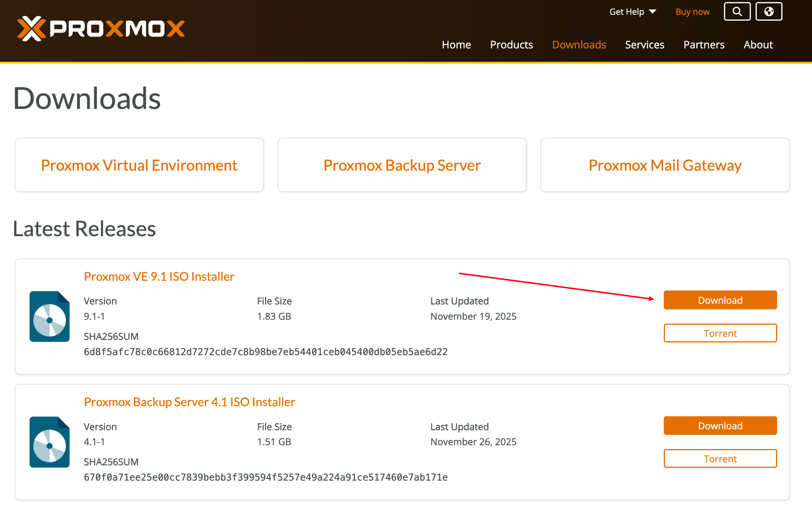812x506 pixels.
Task: Click the Proxmox logo in header
Action: (101, 28)
